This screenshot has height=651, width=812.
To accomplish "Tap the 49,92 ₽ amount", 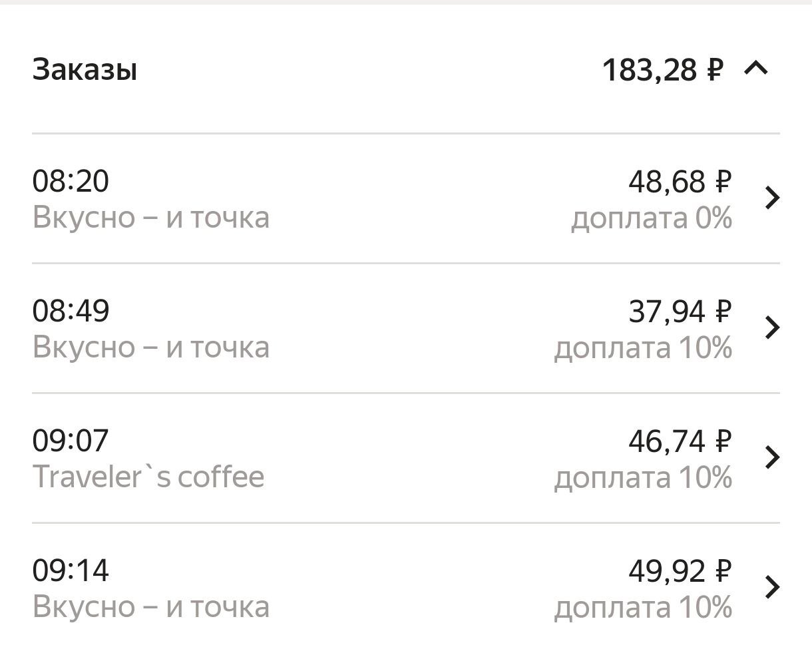I will [680, 570].
